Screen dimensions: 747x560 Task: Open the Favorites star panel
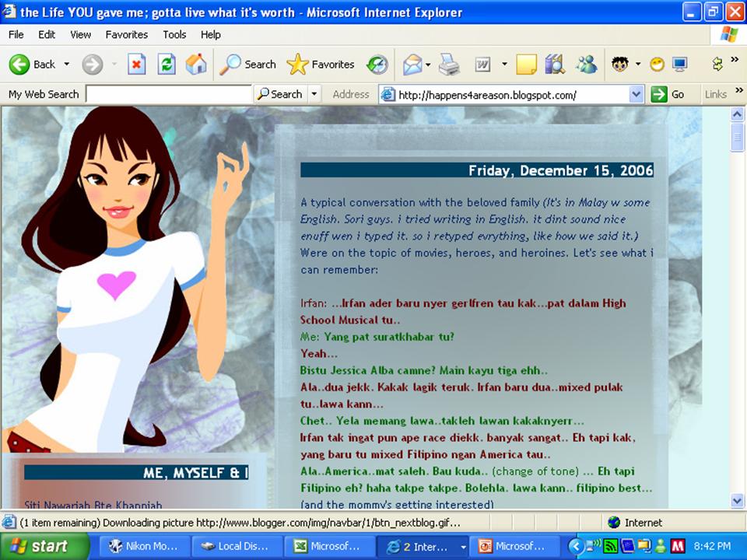(x=321, y=65)
